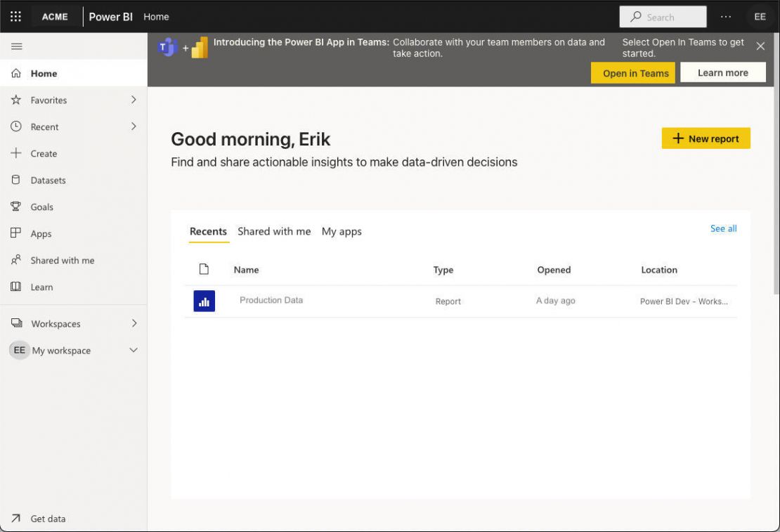Open the Home icon in sidebar
Screen dimensions: 780x532
coord(15,73)
